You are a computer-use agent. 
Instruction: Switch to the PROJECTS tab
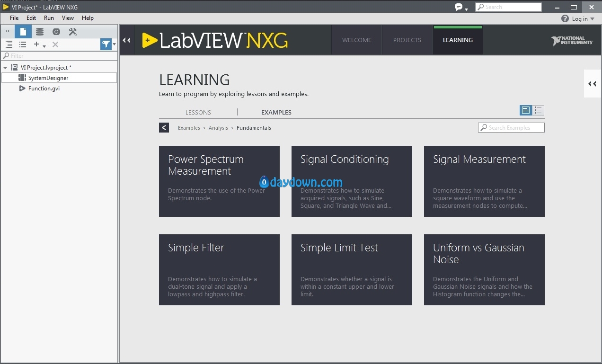407,40
